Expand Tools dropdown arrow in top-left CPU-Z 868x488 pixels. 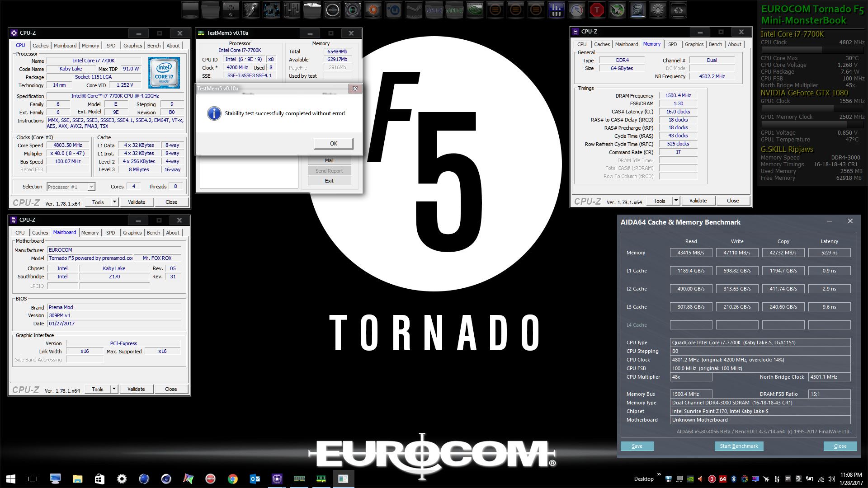point(114,202)
